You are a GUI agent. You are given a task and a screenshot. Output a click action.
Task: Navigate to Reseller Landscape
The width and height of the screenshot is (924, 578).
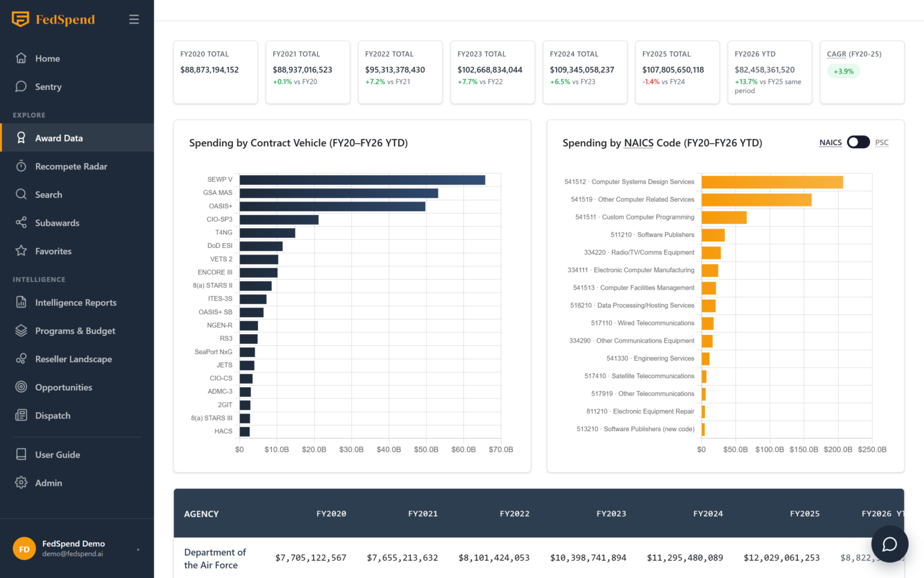(x=77, y=359)
